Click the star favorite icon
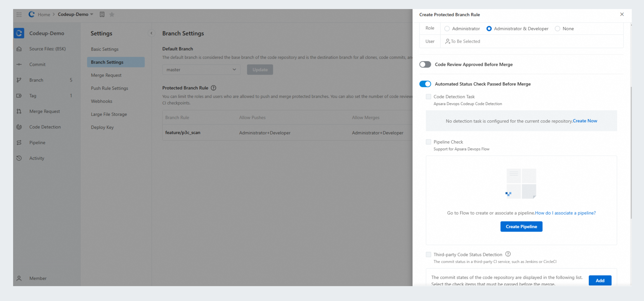The image size is (644, 301). pos(112,14)
